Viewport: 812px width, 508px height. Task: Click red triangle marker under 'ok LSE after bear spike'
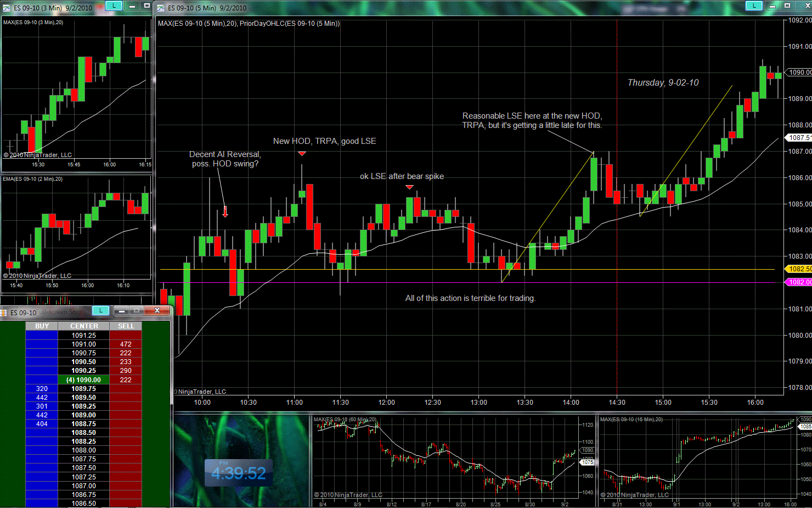pos(409,187)
